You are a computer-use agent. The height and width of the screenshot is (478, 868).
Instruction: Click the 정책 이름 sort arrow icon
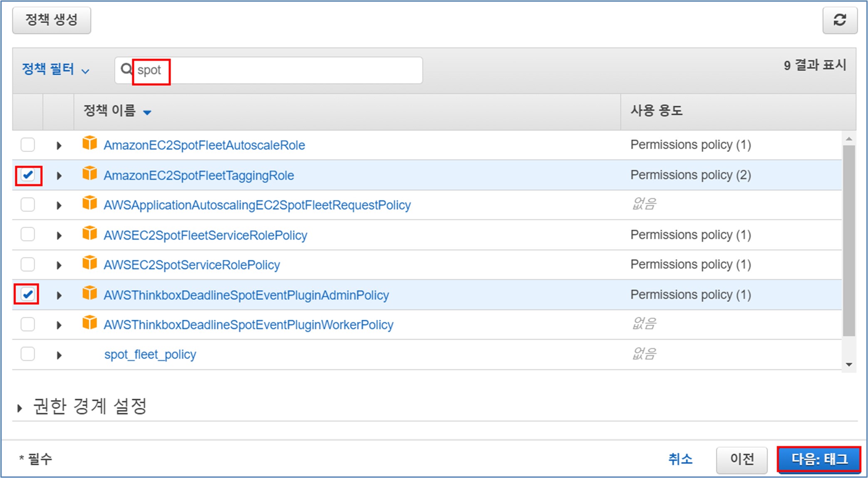tap(147, 112)
